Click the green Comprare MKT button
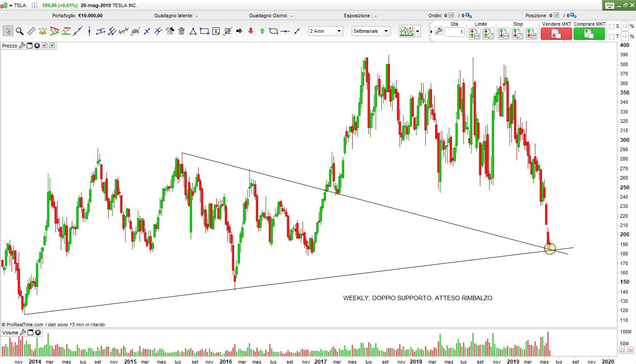The height and width of the screenshot is (364, 636). pos(589,34)
